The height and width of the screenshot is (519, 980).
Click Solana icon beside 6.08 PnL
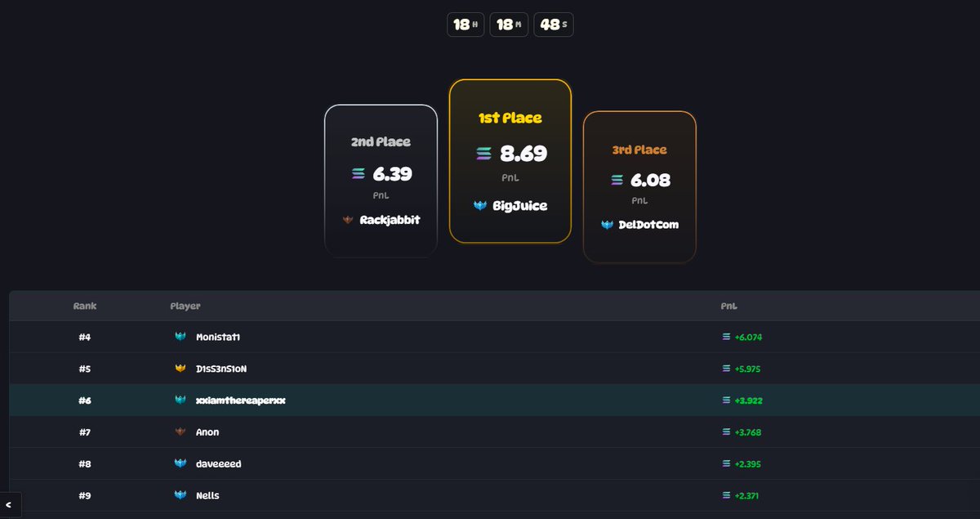[617, 180]
